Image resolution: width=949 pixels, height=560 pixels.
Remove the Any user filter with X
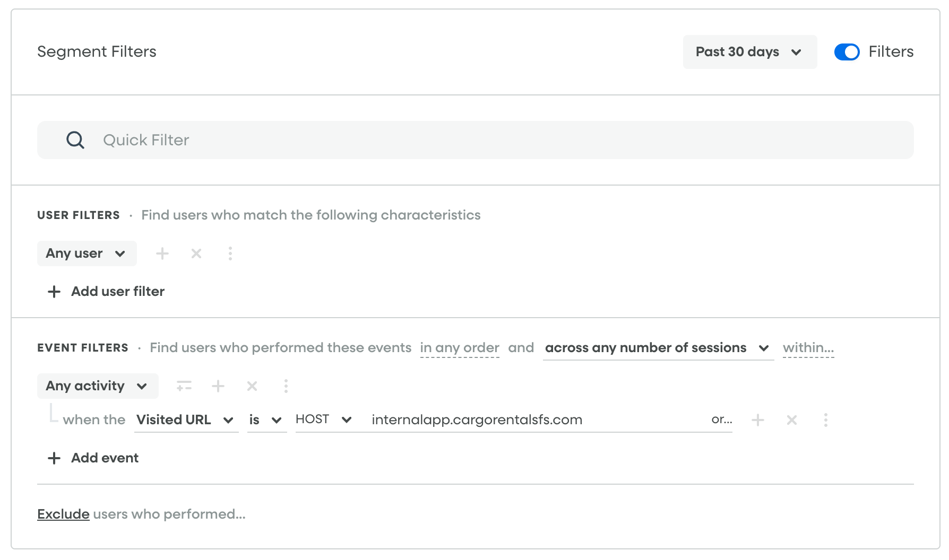coord(196,253)
